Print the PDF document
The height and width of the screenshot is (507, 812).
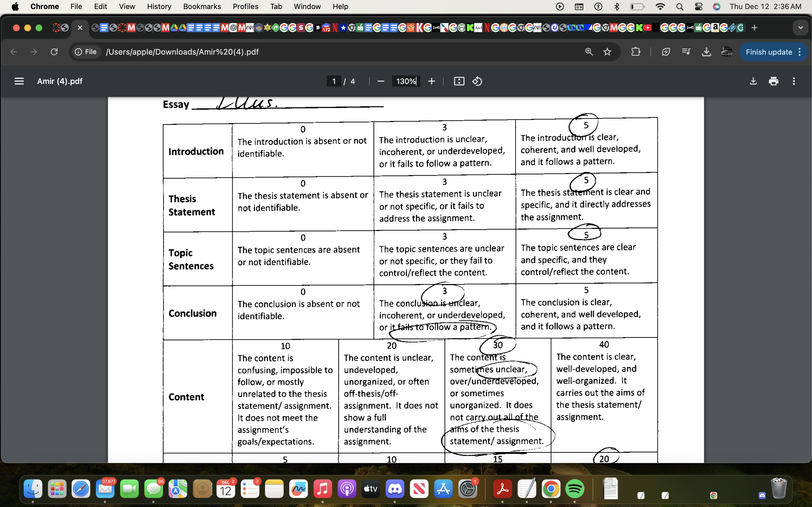[774, 81]
